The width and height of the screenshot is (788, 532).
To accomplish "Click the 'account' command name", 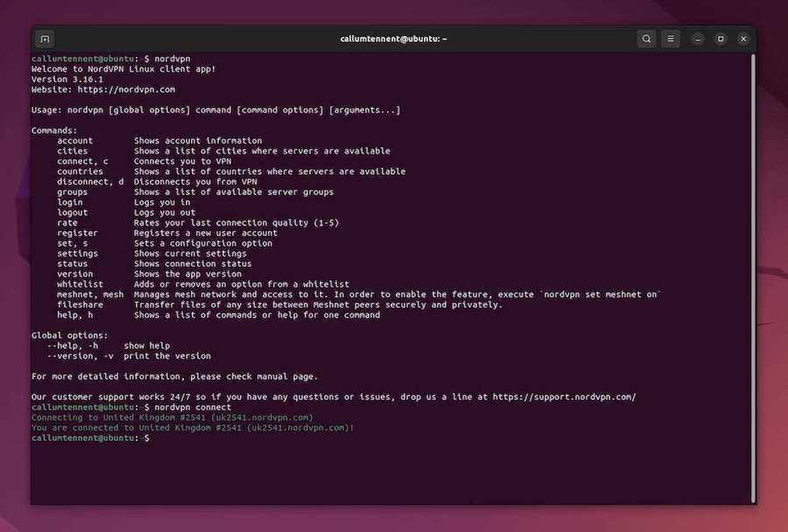I will coord(75,141).
